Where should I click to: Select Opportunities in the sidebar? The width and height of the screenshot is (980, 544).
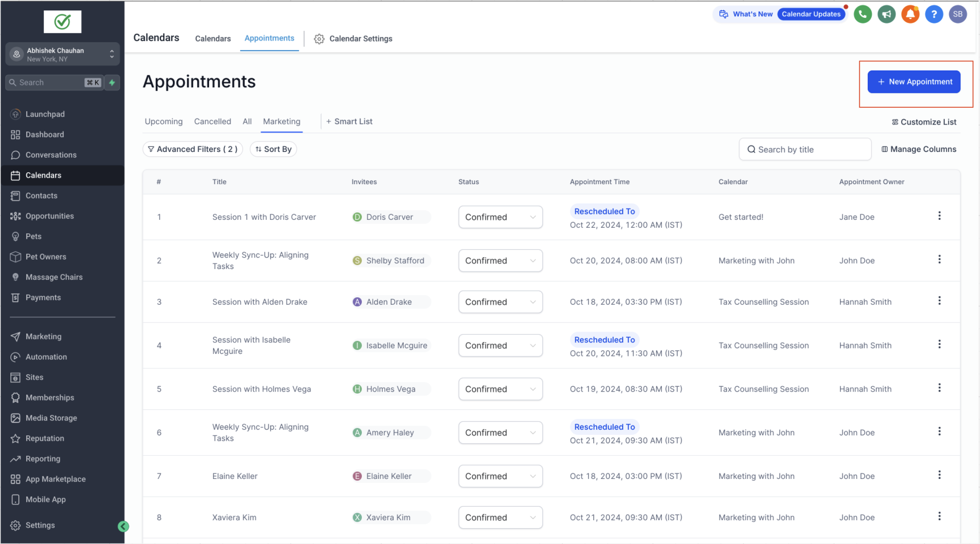(50, 216)
